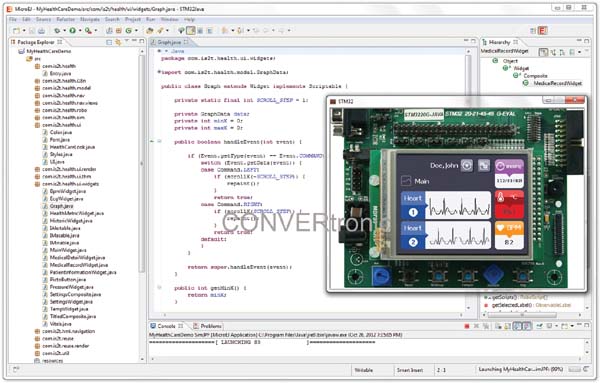Click 'Writable' in status bar
Viewport: 600px width, 383px height.
[x=364, y=370]
